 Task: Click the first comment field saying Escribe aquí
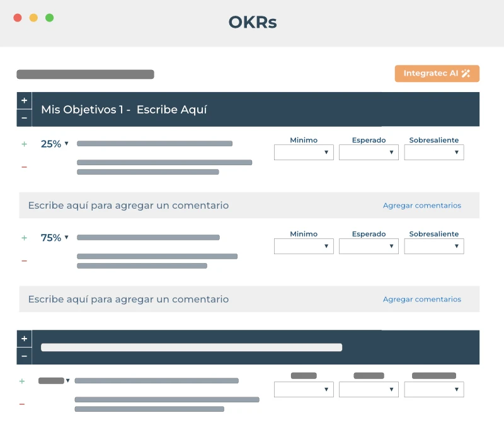point(128,205)
